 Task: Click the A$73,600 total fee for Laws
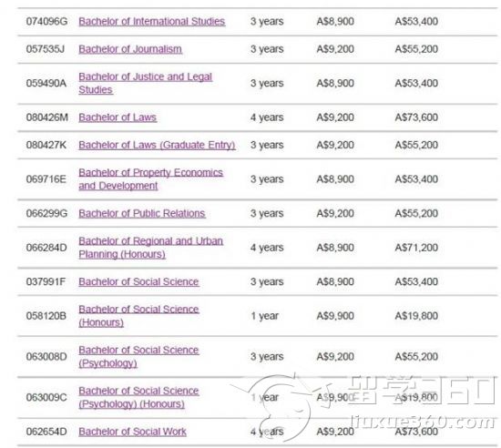416,117
